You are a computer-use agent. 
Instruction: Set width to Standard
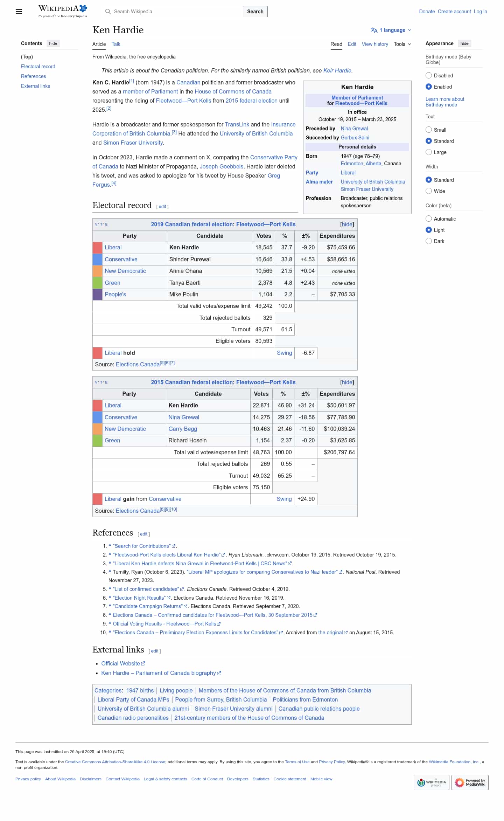(429, 180)
